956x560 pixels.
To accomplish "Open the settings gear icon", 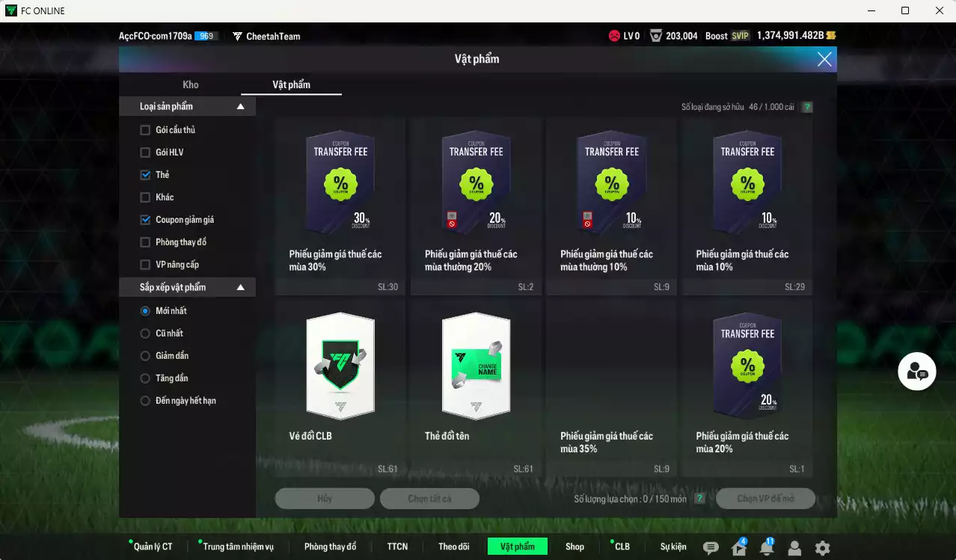I will (x=822, y=548).
